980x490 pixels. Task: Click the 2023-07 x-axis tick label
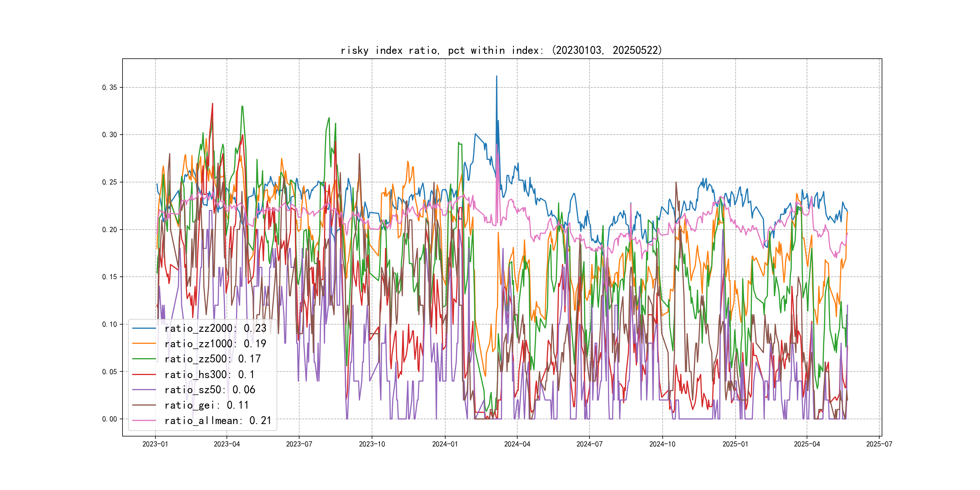point(299,444)
